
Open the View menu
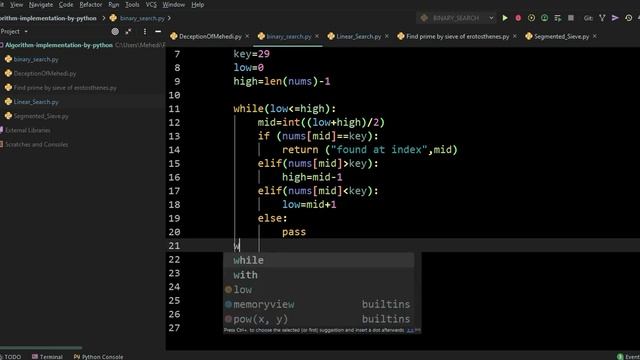click(x=16, y=5)
